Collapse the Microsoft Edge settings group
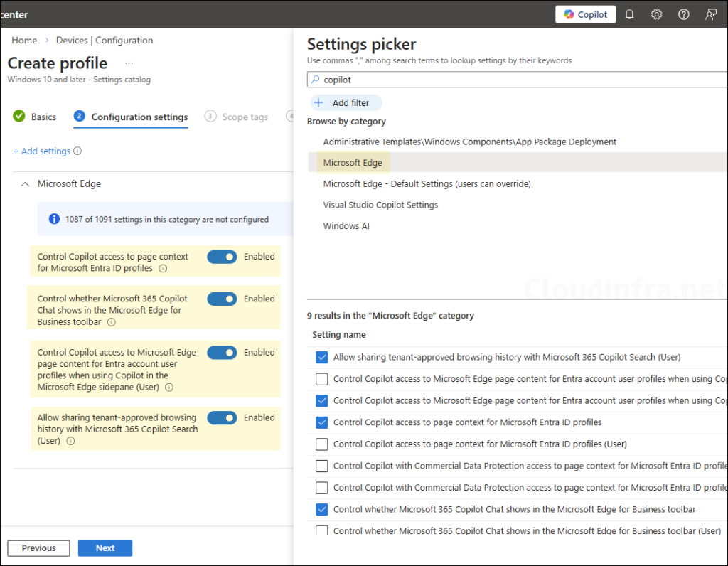Image resolution: width=728 pixels, height=566 pixels. [x=25, y=184]
